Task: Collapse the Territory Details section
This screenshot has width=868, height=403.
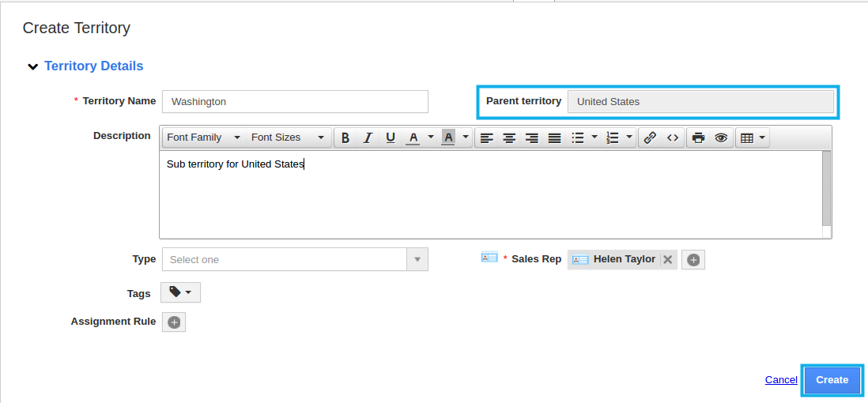Action: pos(33,67)
